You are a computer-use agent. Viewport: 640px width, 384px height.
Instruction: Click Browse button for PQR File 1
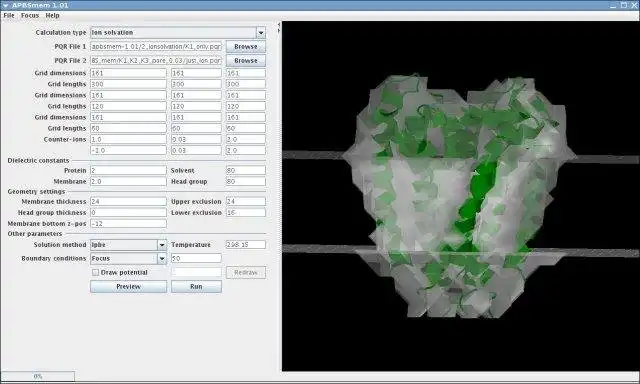click(x=246, y=47)
